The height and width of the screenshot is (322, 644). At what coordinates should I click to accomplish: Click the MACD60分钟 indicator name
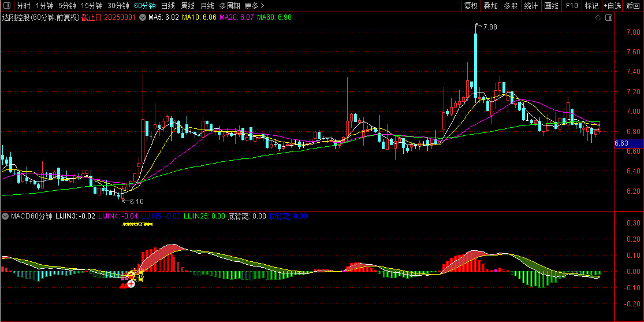point(32,216)
